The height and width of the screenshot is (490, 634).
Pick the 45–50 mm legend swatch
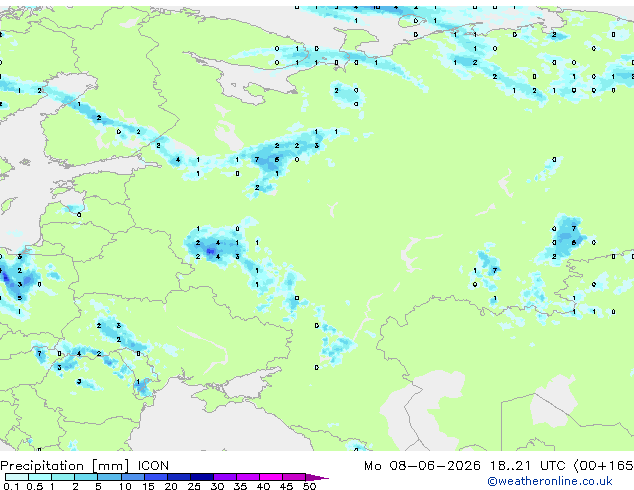294,477
